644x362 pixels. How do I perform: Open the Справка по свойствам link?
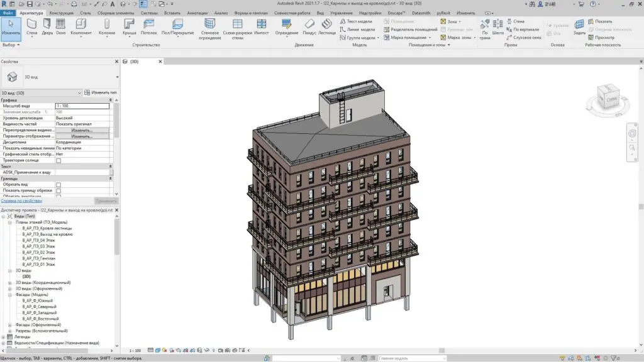coord(21,200)
